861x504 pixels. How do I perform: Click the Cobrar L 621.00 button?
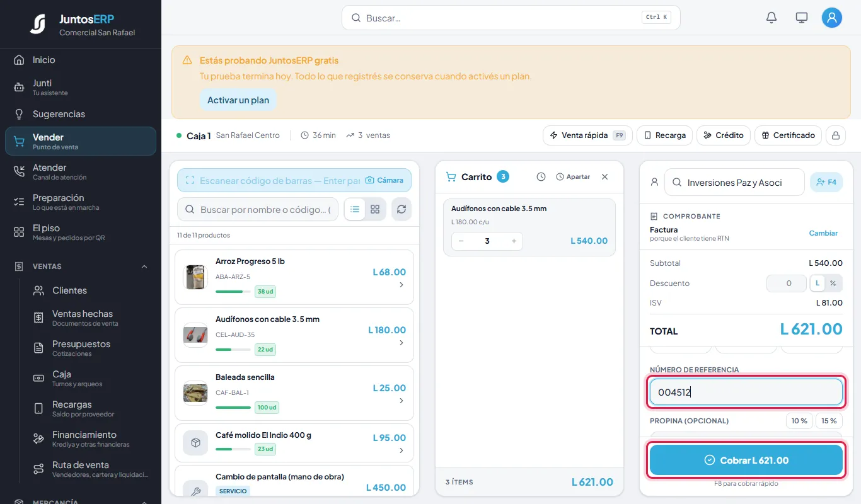click(746, 461)
